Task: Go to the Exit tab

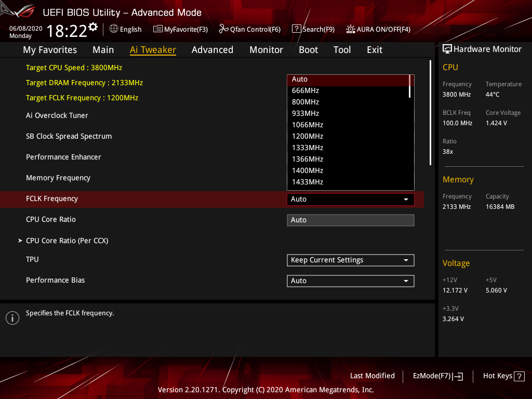Action: pos(375,50)
